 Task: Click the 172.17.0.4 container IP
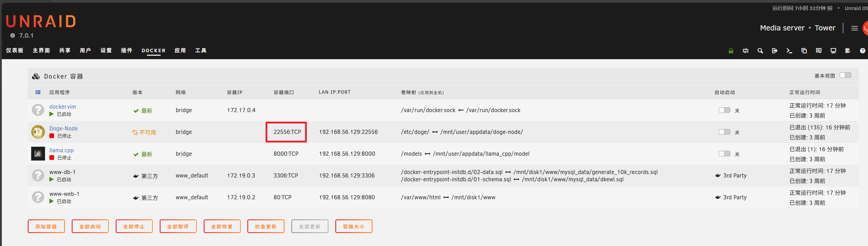tap(241, 110)
